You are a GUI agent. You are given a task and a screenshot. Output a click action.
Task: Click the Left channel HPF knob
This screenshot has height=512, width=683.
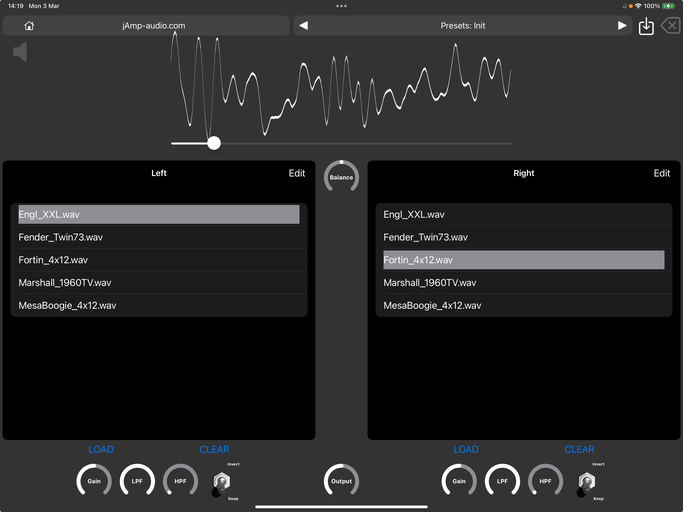pos(180,481)
